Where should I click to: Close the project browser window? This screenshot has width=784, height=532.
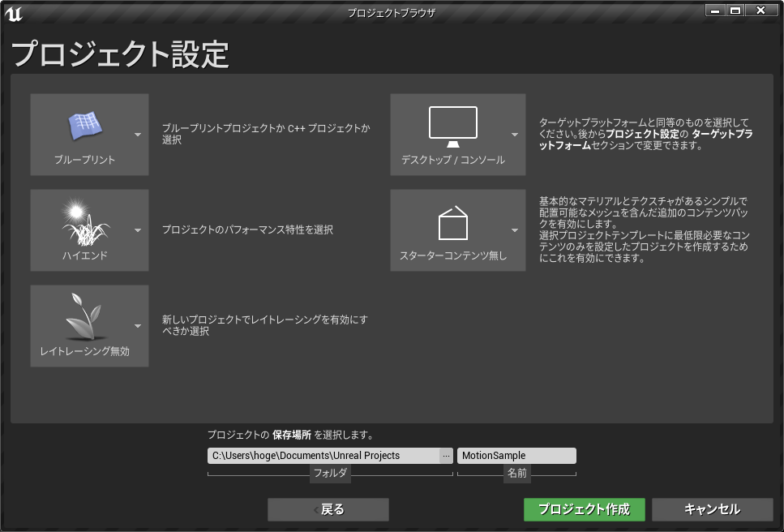[761, 10]
